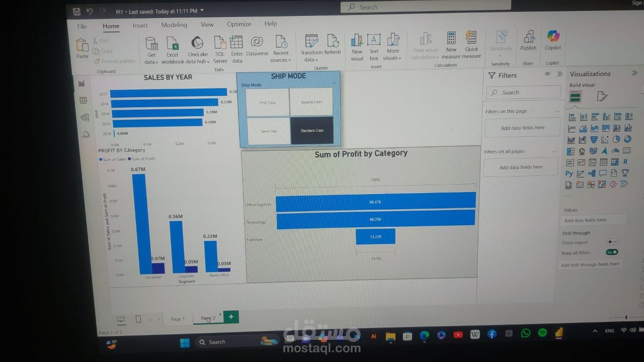The height and width of the screenshot is (362, 644).
Task: Select First Class ship mode tile
Action: click(x=268, y=103)
